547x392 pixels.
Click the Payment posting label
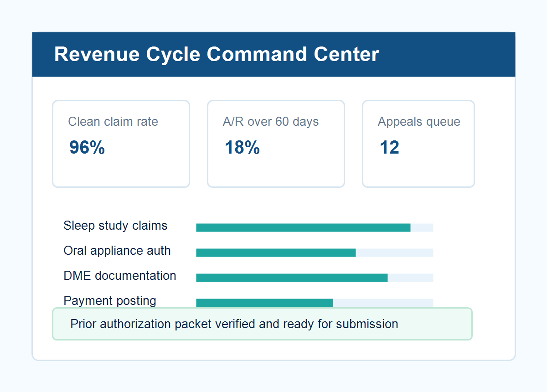110,301
